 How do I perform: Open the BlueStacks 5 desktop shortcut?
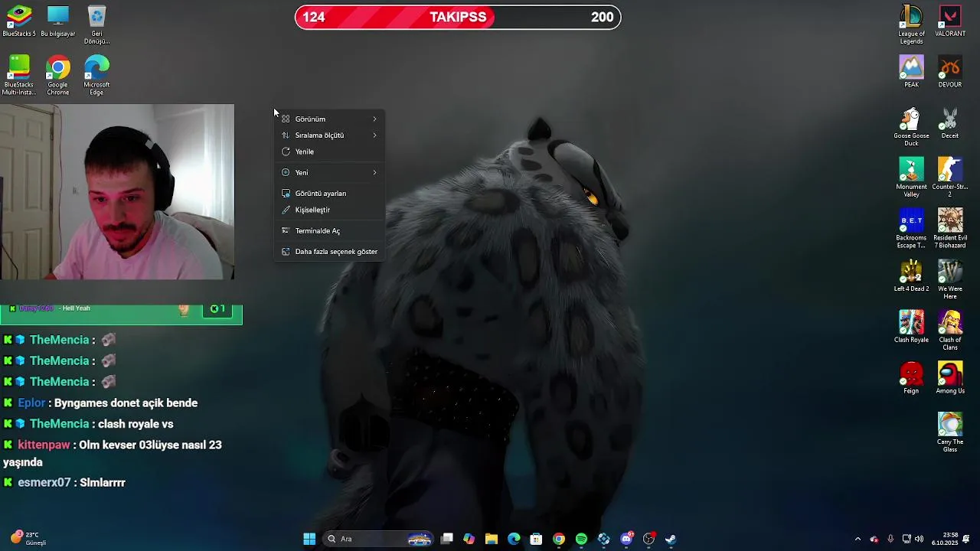pos(19,21)
